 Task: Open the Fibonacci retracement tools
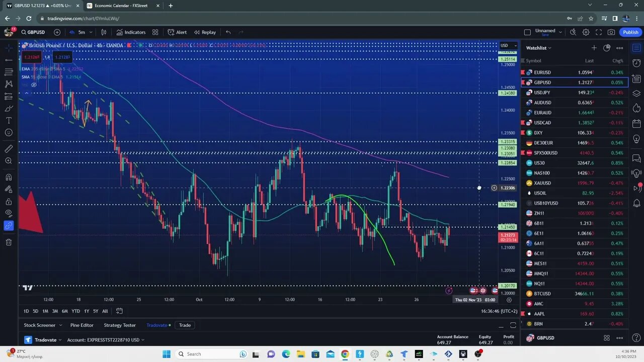[9, 72]
